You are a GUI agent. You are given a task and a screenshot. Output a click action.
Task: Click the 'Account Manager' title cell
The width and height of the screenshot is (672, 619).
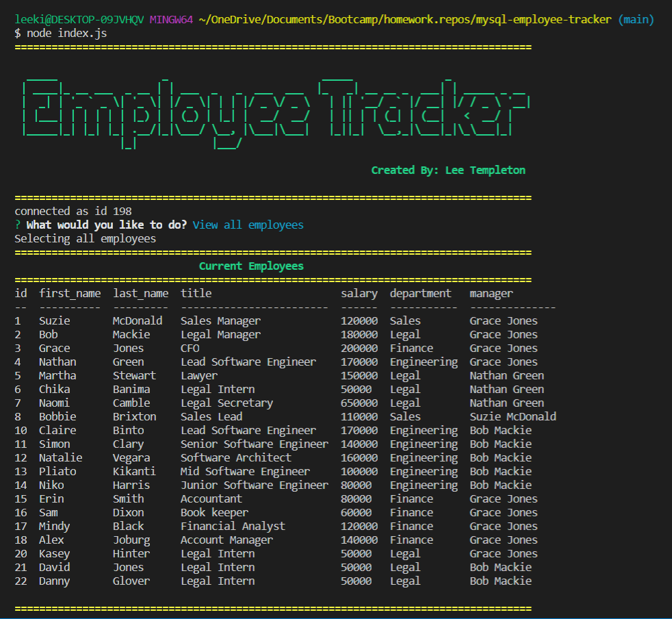tap(227, 540)
